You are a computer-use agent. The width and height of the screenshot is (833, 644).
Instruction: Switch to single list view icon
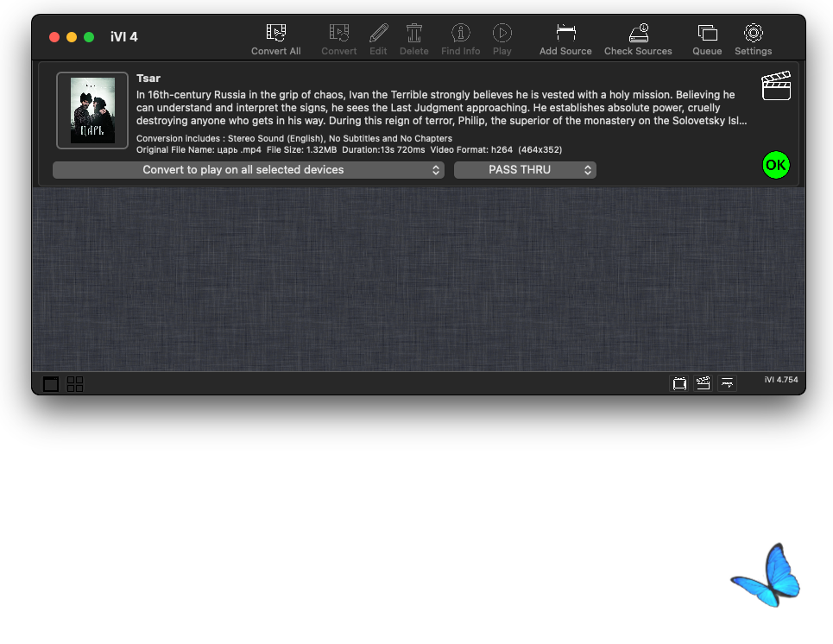click(51, 383)
